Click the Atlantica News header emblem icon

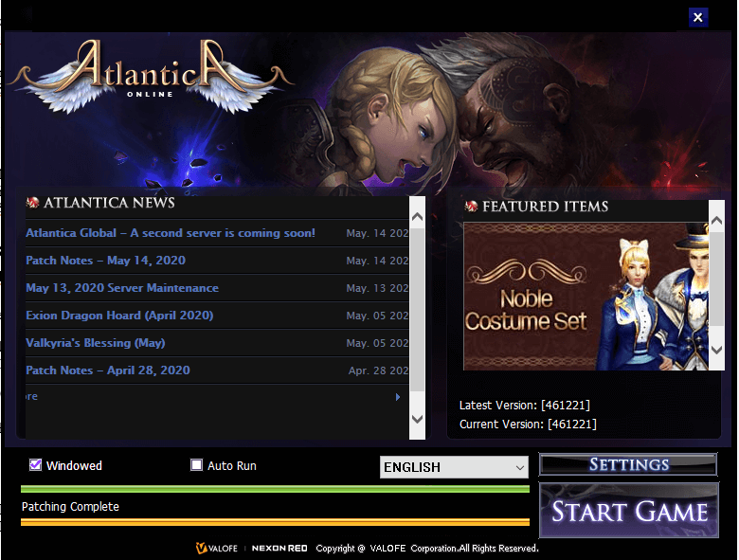tap(32, 203)
